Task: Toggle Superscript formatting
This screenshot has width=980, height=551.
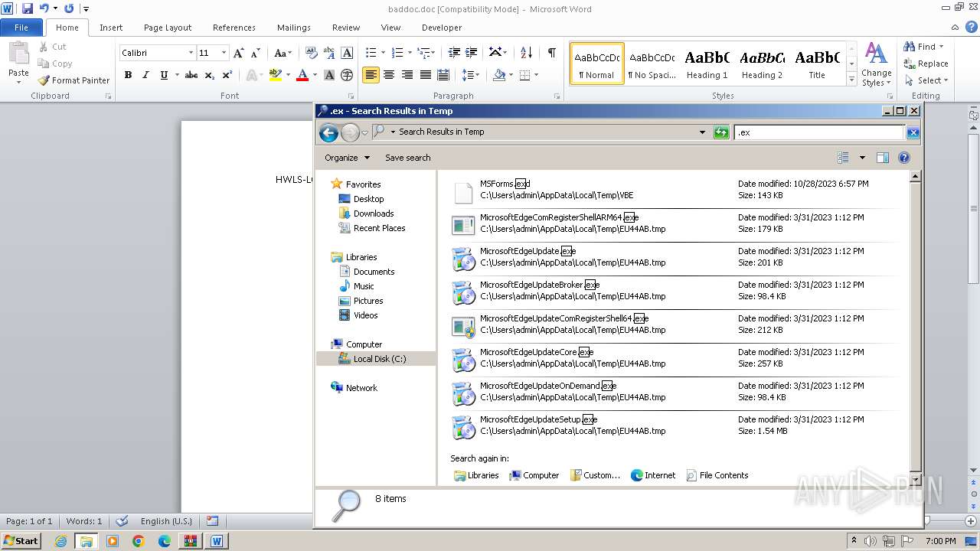Action: tap(227, 75)
